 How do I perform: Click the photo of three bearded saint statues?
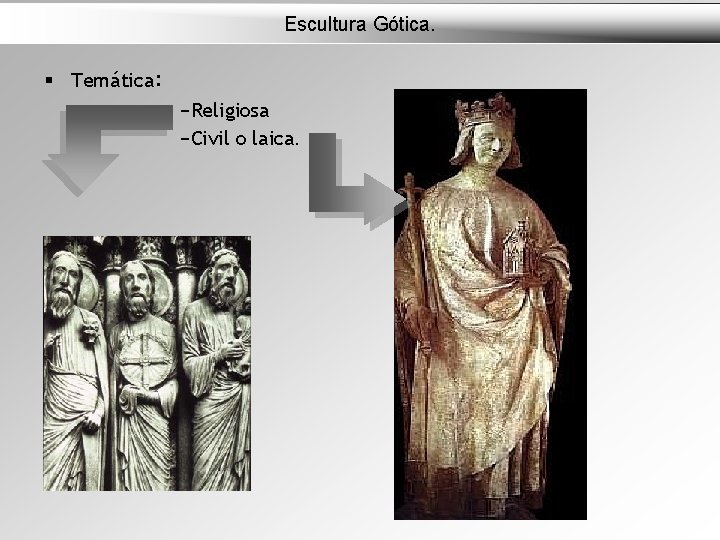[147, 363]
